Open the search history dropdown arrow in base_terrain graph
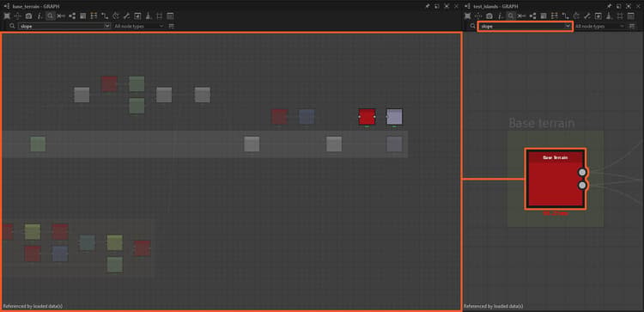This screenshot has height=312, width=644. click(107, 26)
